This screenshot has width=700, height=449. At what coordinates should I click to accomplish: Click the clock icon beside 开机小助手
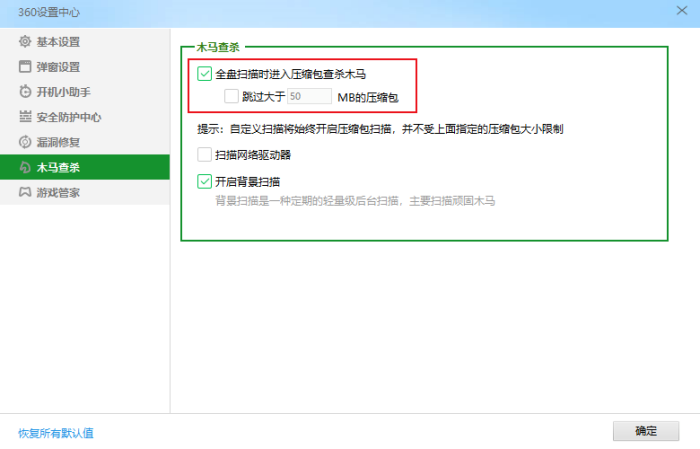click(25, 91)
